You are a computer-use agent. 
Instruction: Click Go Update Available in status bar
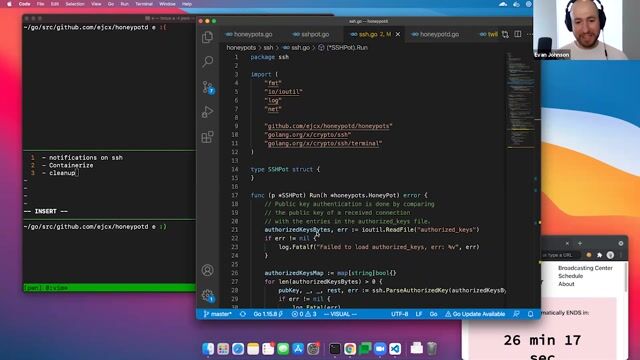tap(475, 314)
